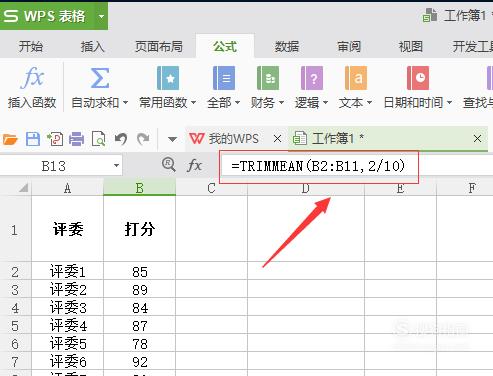Select cell with score 78

click(x=139, y=343)
